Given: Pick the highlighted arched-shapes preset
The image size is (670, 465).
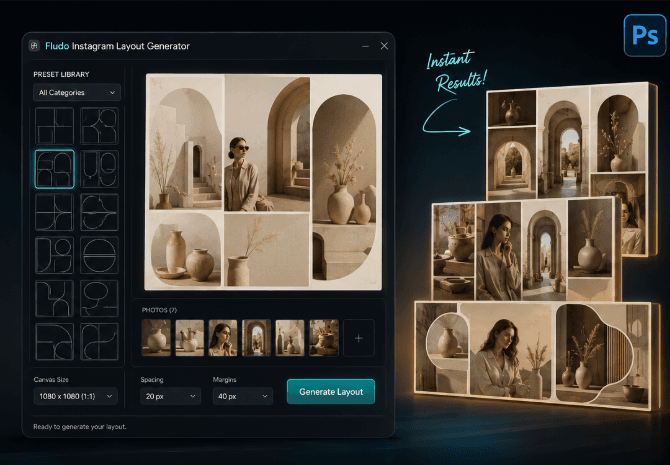Looking at the screenshot, I should pyautogui.click(x=54, y=169).
